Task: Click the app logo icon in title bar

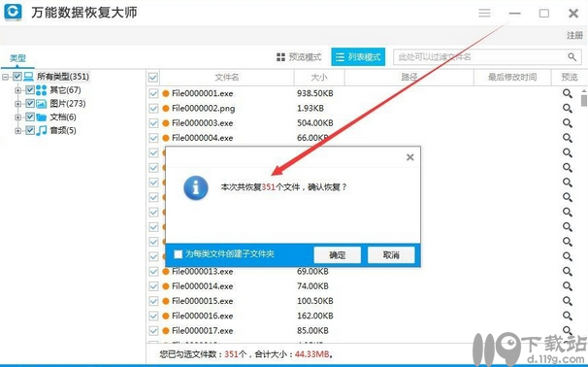Action: pos(13,12)
